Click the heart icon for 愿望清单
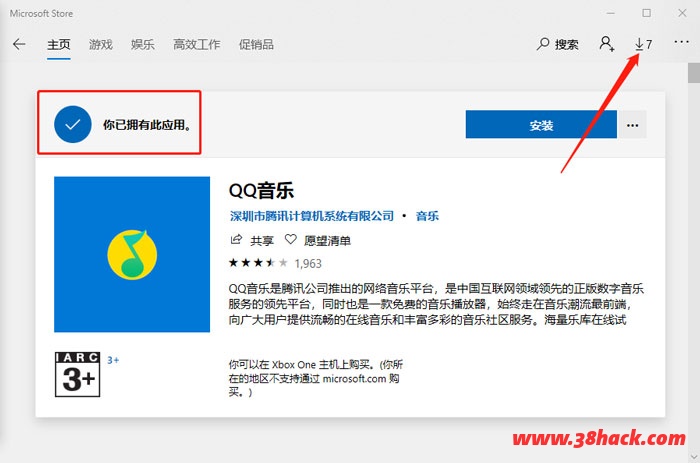The width and height of the screenshot is (700, 463). (291, 240)
